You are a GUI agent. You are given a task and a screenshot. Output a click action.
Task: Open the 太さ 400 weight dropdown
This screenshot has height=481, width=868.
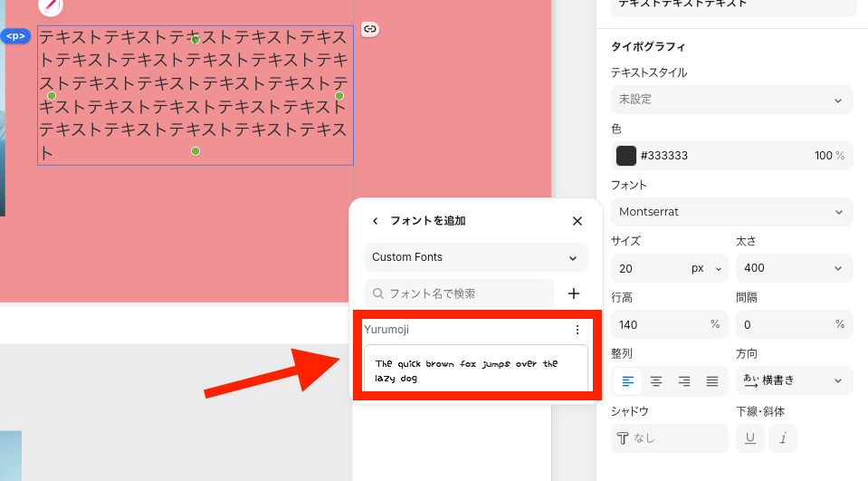click(794, 268)
